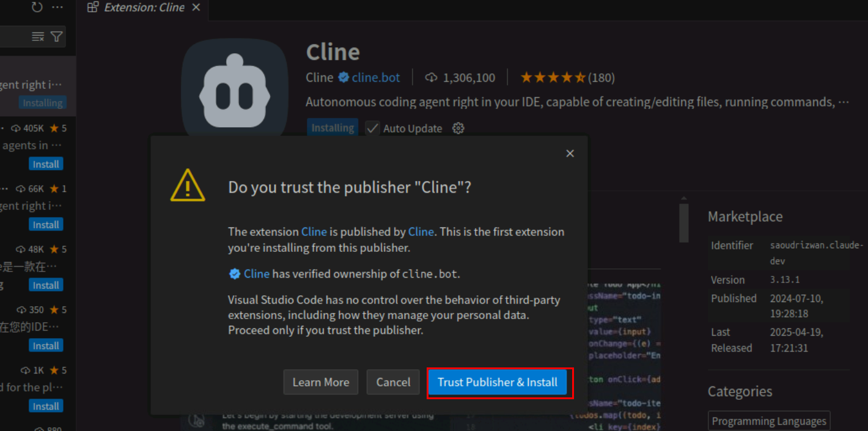Select the Extension: Cline editor tab
Viewport: 868px width, 431px height.
click(x=144, y=8)
